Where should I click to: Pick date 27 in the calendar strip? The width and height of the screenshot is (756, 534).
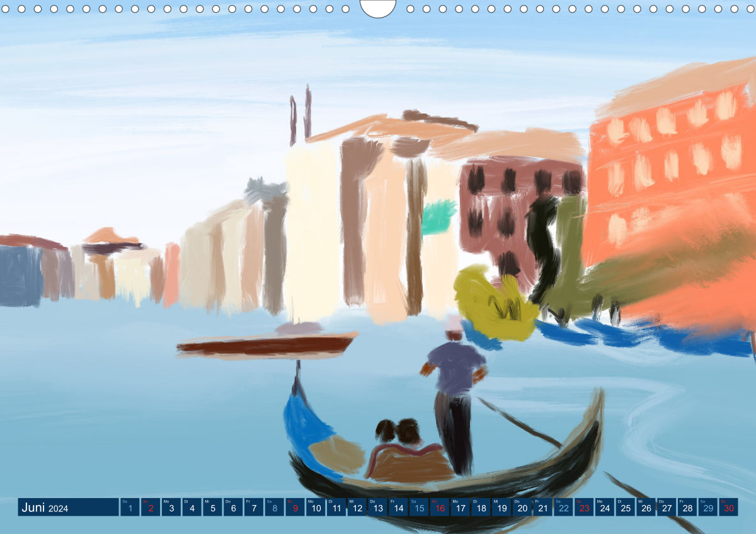pyautogui.click(x=666, y=508)
